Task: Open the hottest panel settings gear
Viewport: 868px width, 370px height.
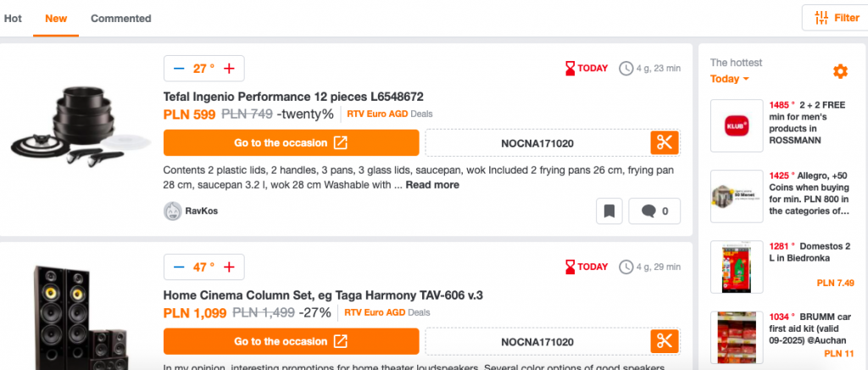Action: tap(840, 71)
